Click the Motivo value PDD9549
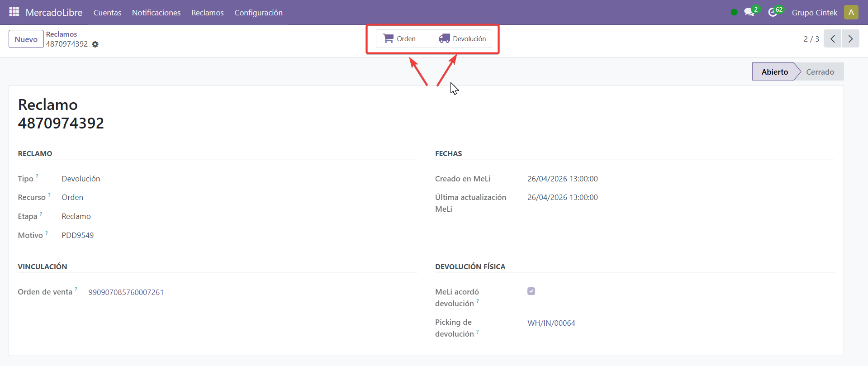The width and height of the screenshot is (868, 366). [x=78, y=235]
